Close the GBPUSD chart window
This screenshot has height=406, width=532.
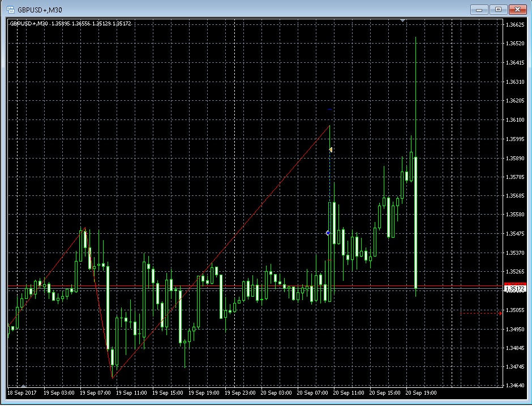point(517,10)
